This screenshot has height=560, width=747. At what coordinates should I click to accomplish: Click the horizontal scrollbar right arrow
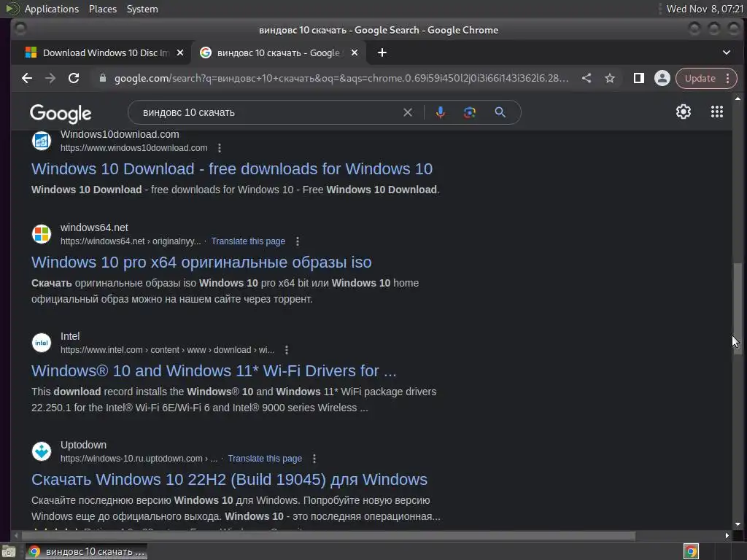pyautogui.click(x=727, y=536)
